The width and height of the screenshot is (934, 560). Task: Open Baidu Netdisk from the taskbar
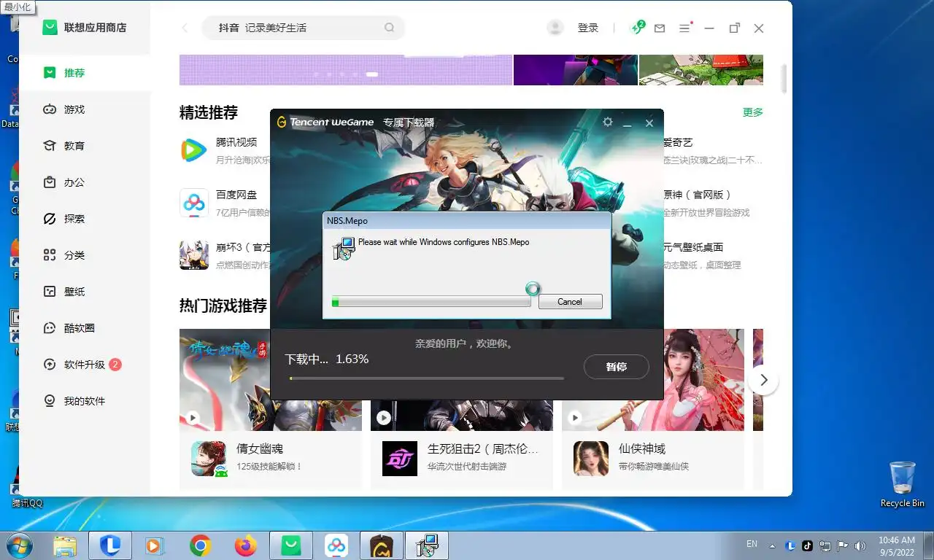click(x=336, y=545)
